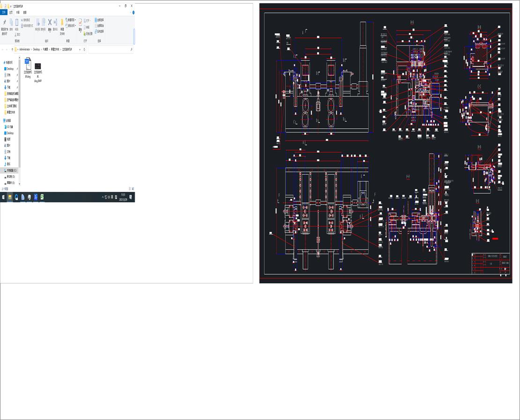Toggle input language via the 英 indicator
The height and width of the screenshot is (420, 520).
(x=112, y=197)
